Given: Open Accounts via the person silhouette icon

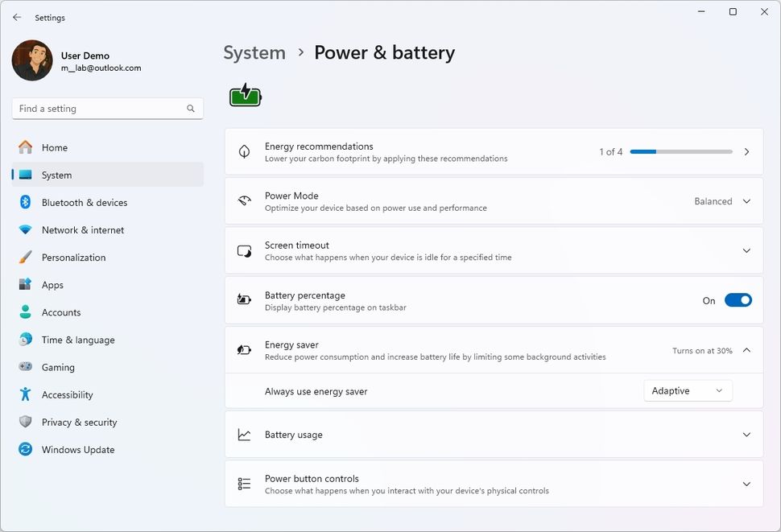Looking at the screenshot, I should coord(25,312).
